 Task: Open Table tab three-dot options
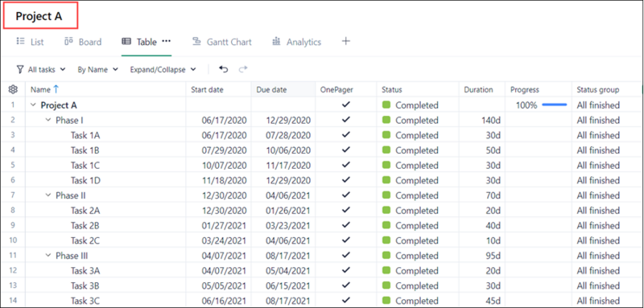click(x=166, y=41)
